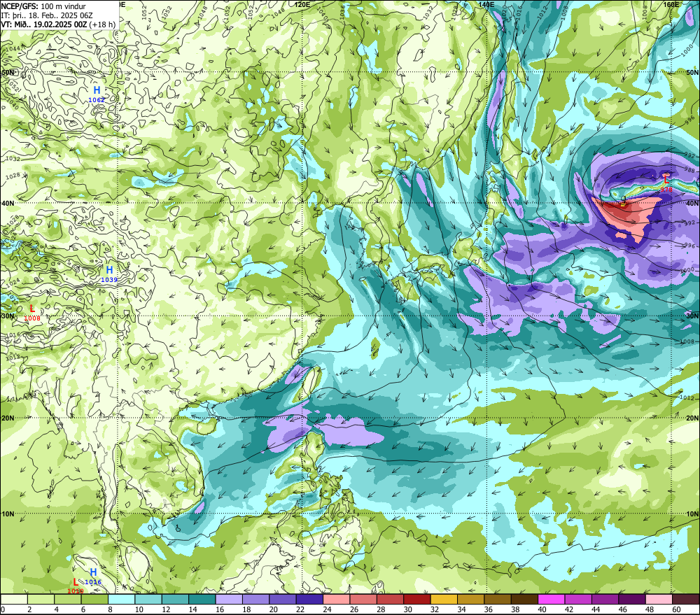Click the red L symbol above 1008
700x615 pixels.
tap(32, 309)
